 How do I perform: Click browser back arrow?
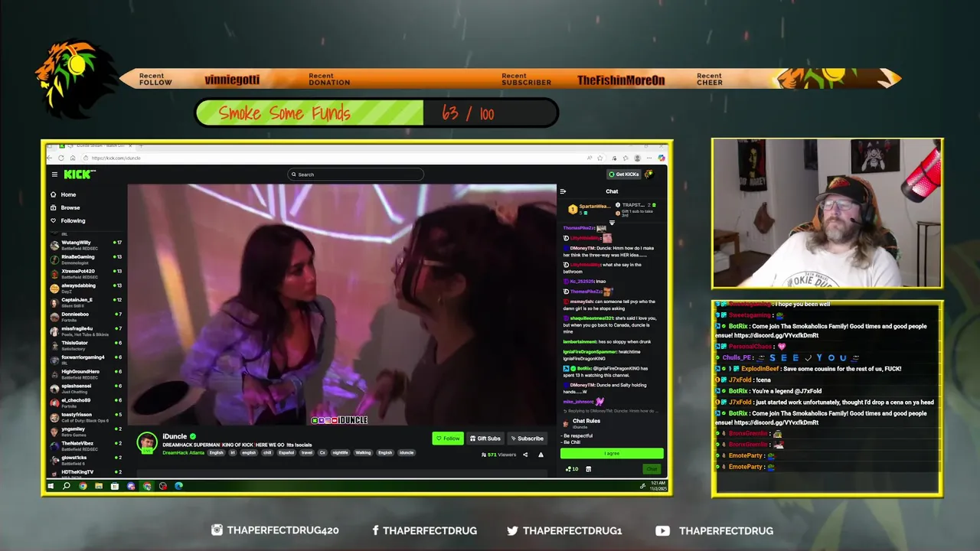click(49, 158)
